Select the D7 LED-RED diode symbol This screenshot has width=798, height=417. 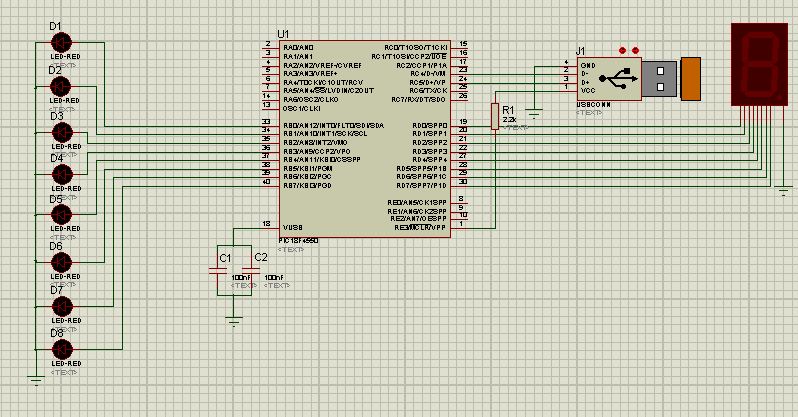point(62,307)
